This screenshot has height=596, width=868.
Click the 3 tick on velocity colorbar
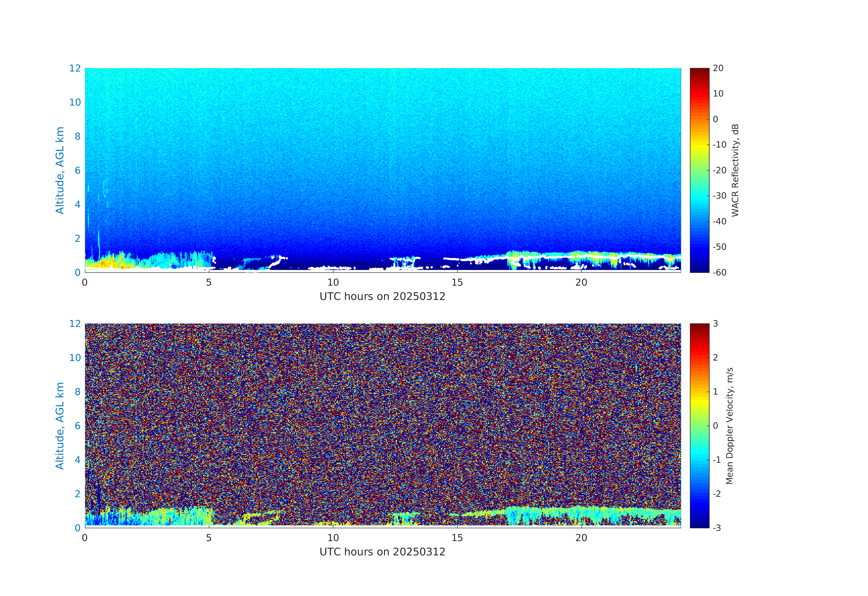[x=715, y=324]
